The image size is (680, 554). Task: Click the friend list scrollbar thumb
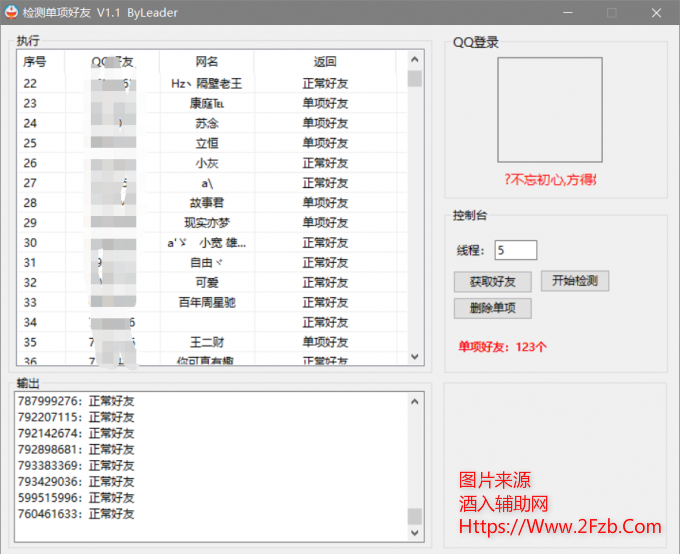[x=415, y=79]
